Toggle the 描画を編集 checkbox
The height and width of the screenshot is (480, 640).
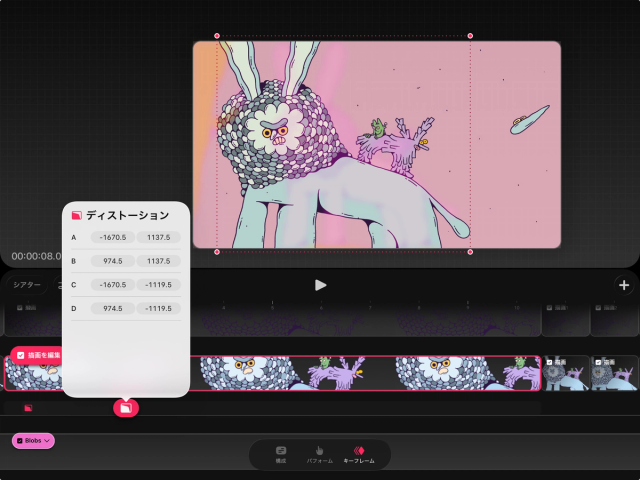pyautogui.click(x=20, y=356)
